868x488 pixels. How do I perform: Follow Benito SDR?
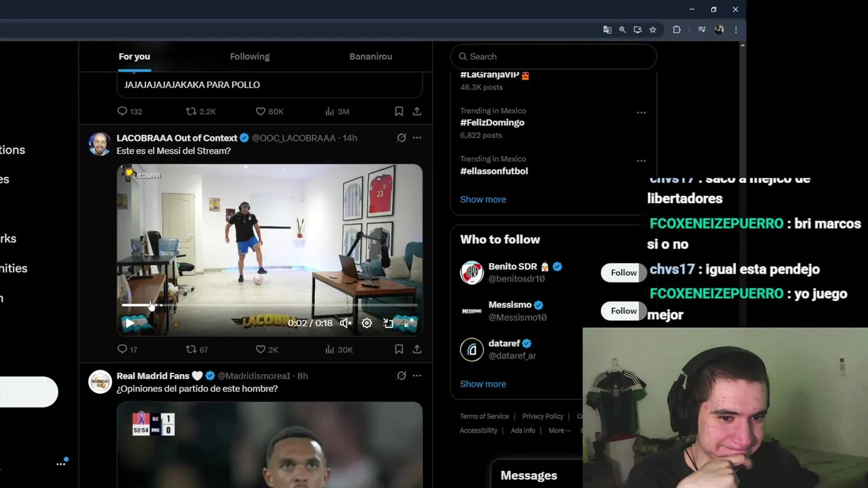tap(623, 272)
